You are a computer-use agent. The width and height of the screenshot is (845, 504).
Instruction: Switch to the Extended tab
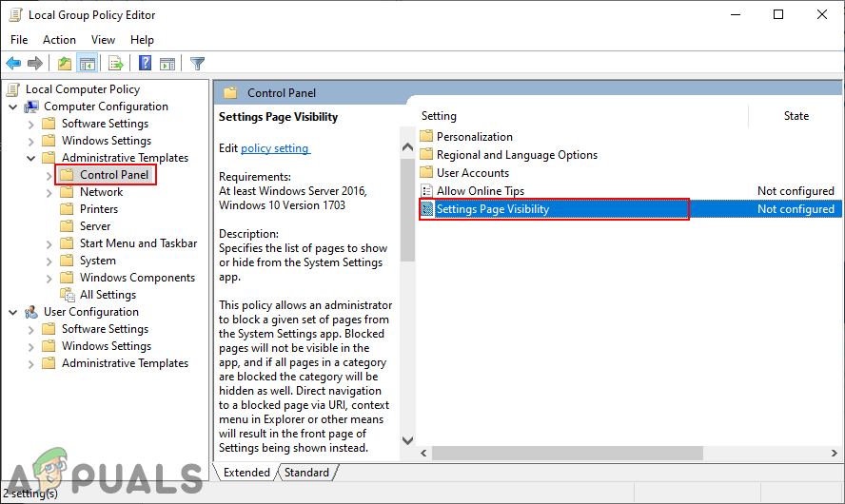[x=246, y=473]
